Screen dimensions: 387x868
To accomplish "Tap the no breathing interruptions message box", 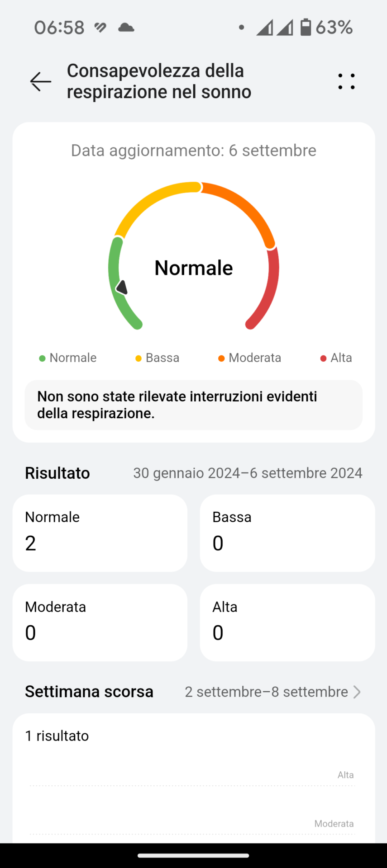I will point(194,405).
